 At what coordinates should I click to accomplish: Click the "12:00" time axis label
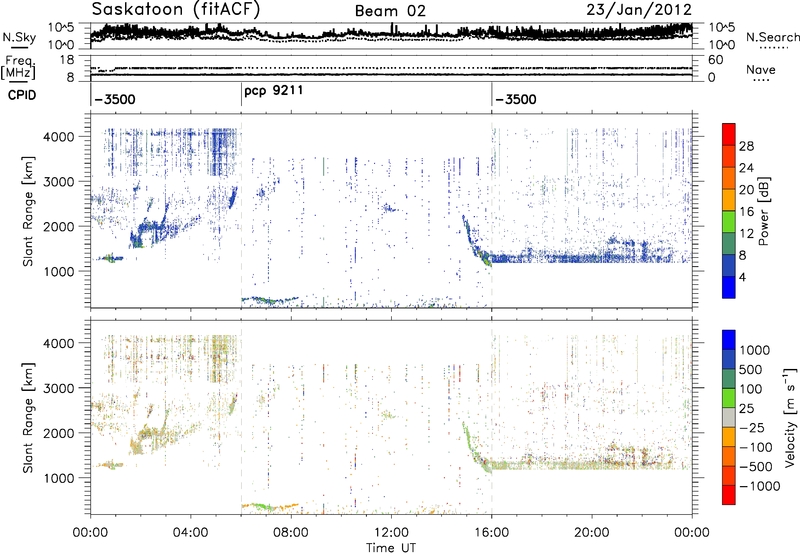point(391,533)
